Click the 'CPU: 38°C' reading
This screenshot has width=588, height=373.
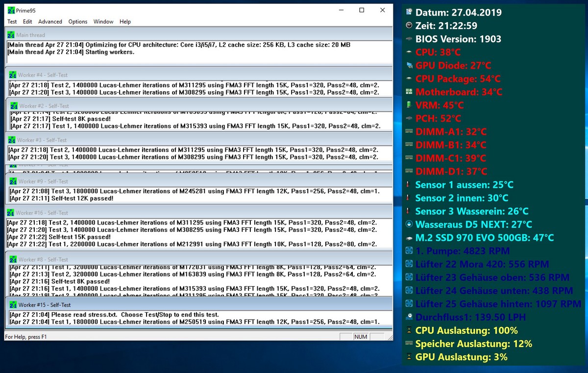pos(438,52)
